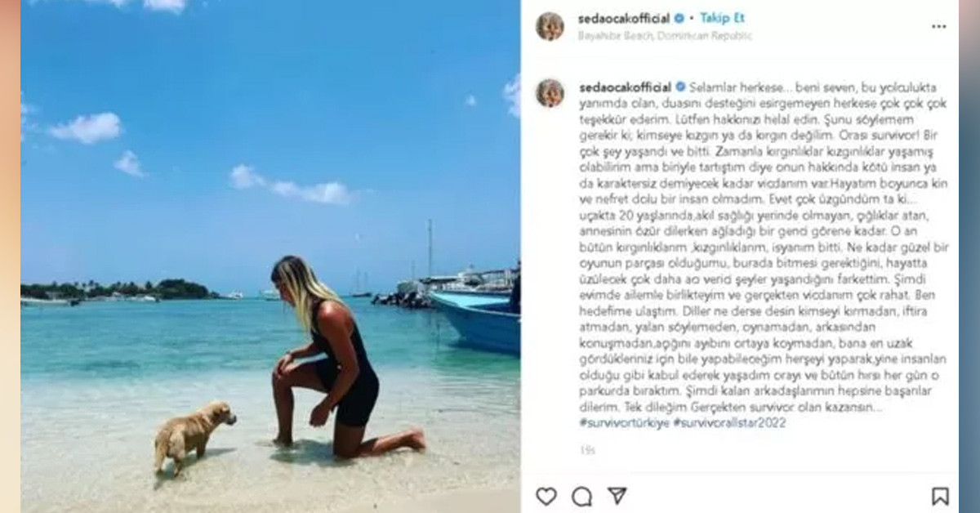Click the dog in the photo
The height and width of the screenshot is (513, 980).
194,436
